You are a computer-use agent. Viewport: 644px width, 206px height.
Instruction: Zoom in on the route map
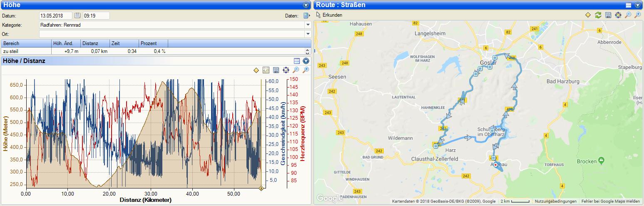tap(637, 15)
